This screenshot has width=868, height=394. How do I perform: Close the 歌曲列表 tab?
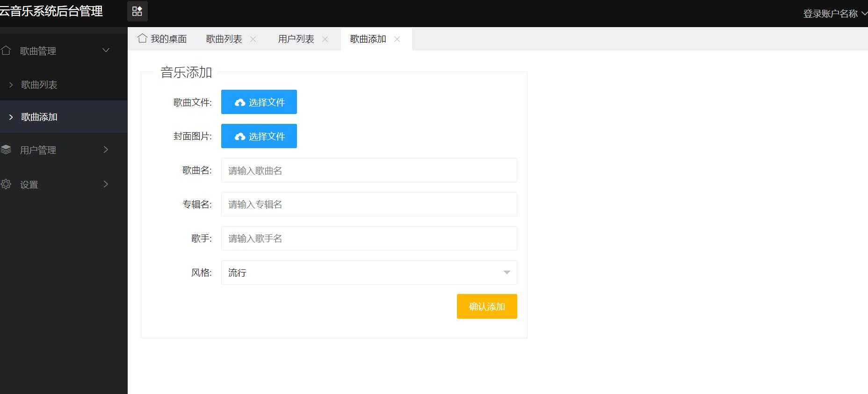(253, 39)
